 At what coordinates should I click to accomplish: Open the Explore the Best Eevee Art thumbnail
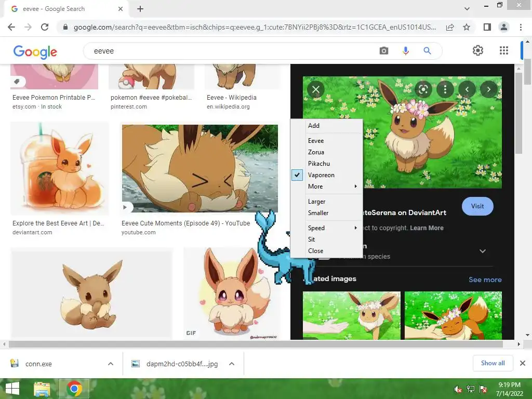click(x=59, y=169)
